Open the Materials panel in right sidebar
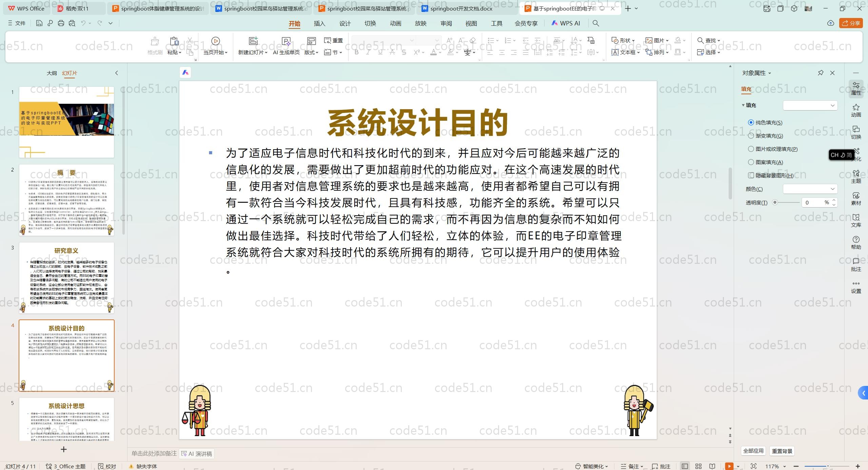Screen dimensions: 868x470 (x=856, y=198)
